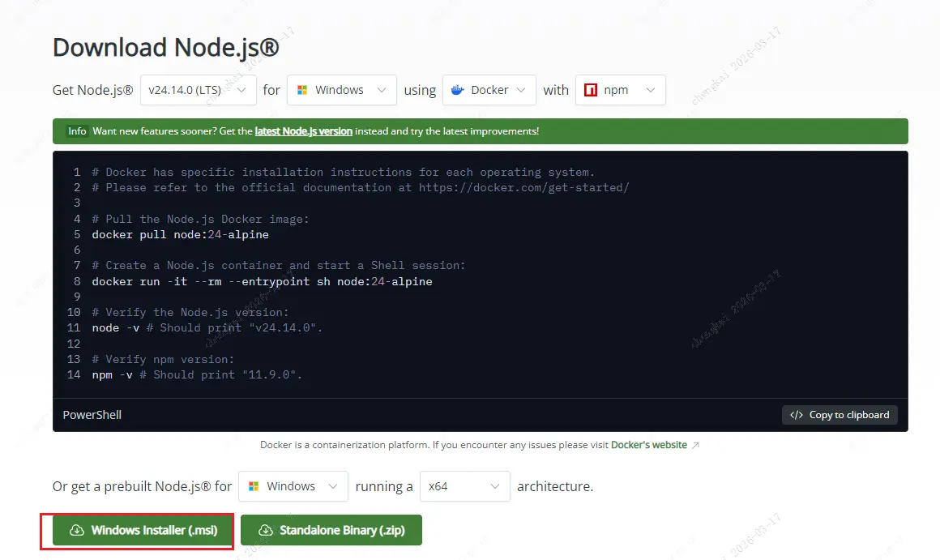Click the 'docker pull node:24-alpine' line

click(181, 234)
